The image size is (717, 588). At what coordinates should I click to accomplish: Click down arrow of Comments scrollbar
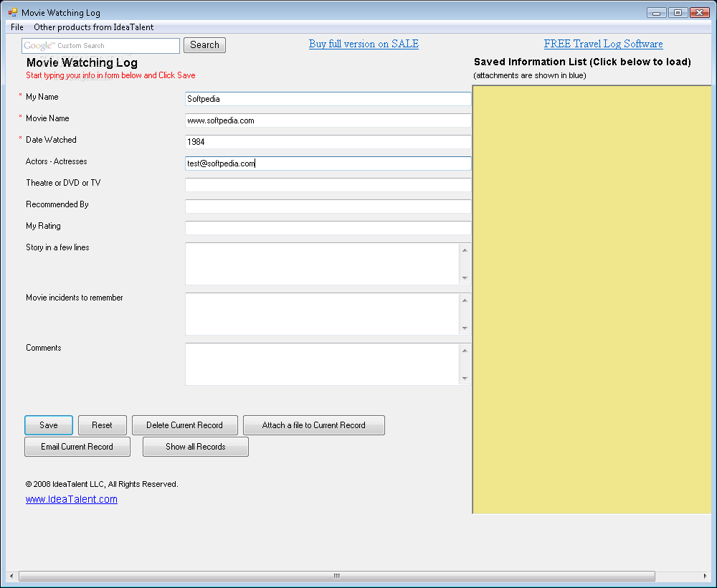465,379
